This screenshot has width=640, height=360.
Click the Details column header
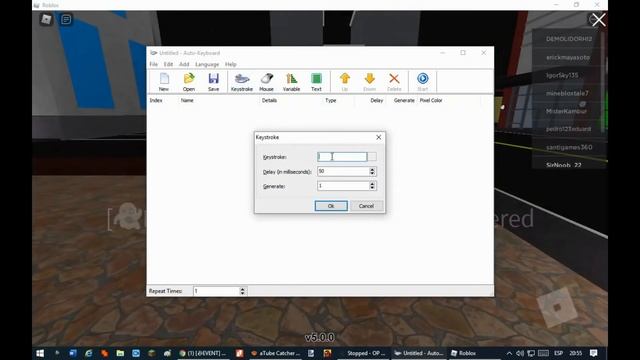click(x=269, y=100)
